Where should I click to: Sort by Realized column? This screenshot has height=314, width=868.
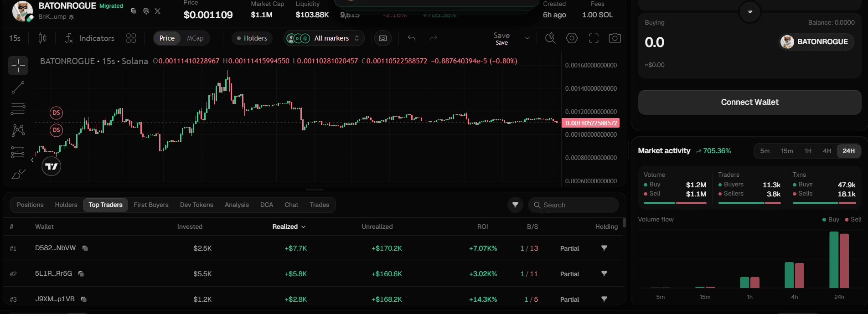(289, 226)
